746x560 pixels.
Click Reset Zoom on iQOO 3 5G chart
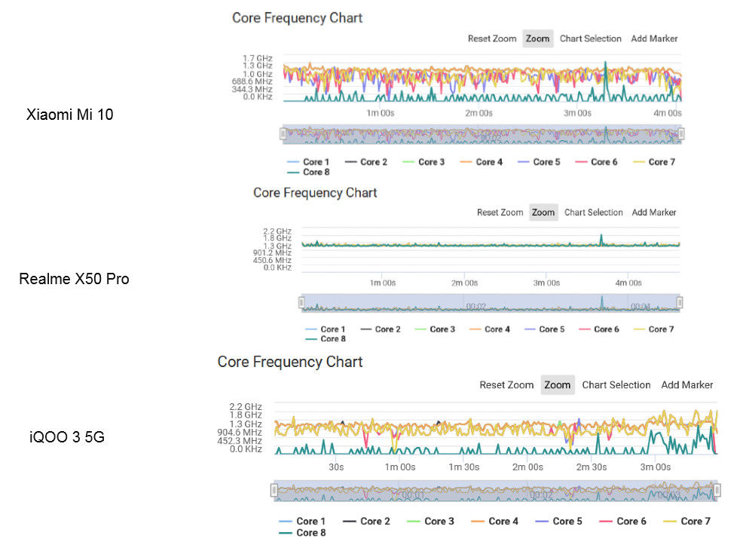point(506,385)
